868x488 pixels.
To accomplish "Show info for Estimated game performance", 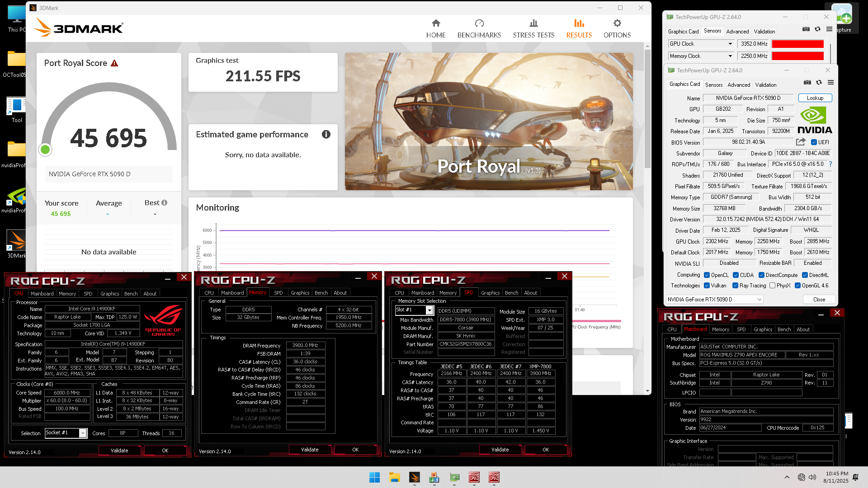I will [326, 134].
